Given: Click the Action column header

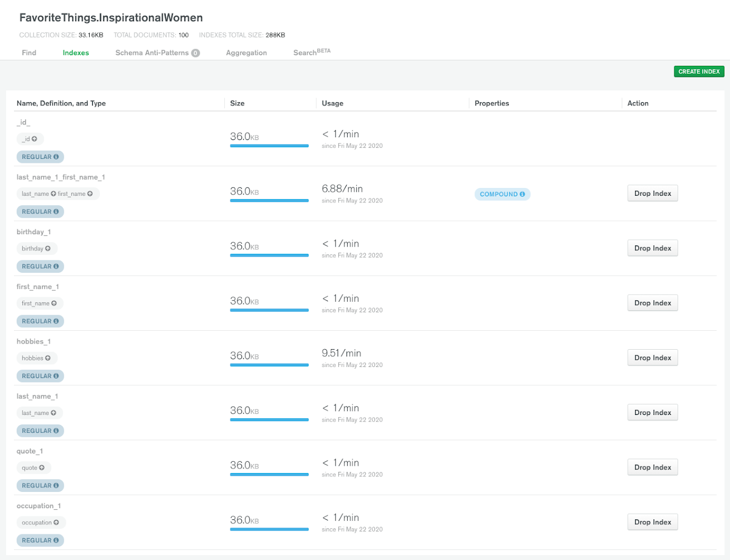Looking at the screenshot, I should tap(638, 103).
